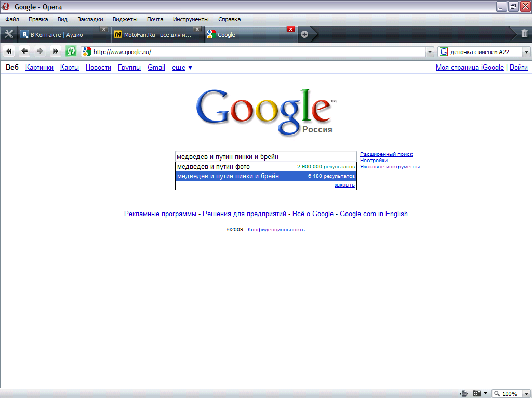This screenshot has width=532, height=399.
Task: Go back with the Back arrow
Action: click(24, 51)
